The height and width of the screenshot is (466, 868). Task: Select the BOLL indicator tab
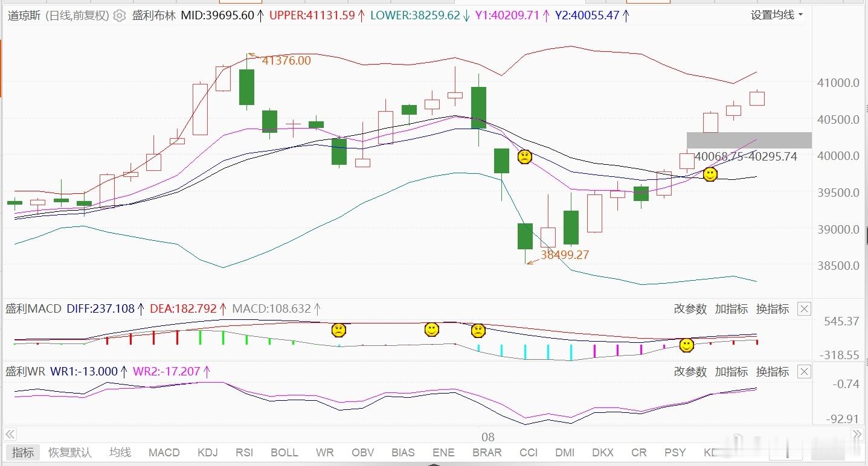pos(285,452)
